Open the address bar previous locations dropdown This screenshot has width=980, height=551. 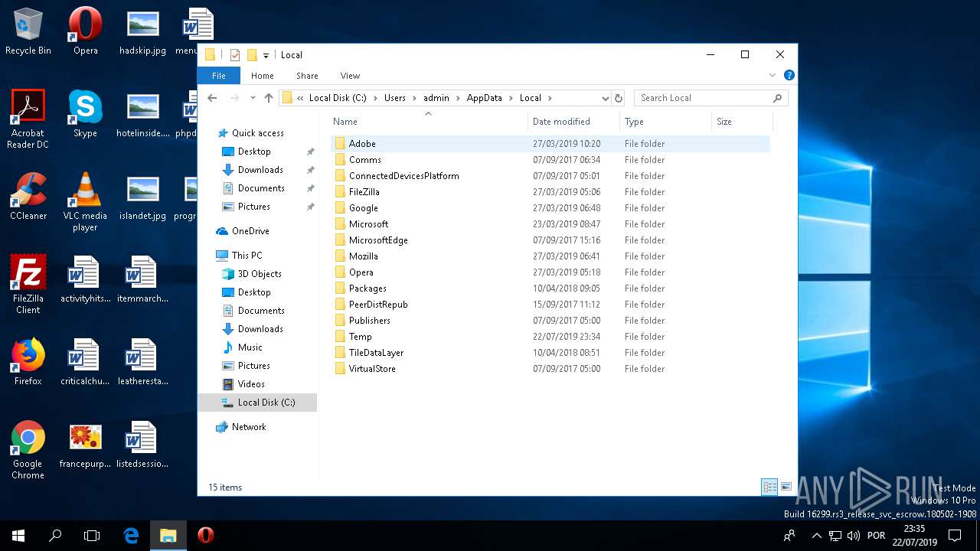pyautogui.click(x=605, y=98)
